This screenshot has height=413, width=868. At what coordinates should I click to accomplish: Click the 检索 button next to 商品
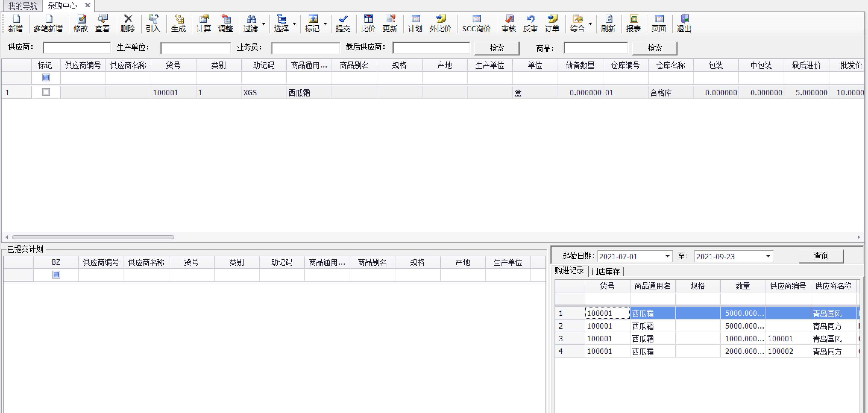[655, 48]
